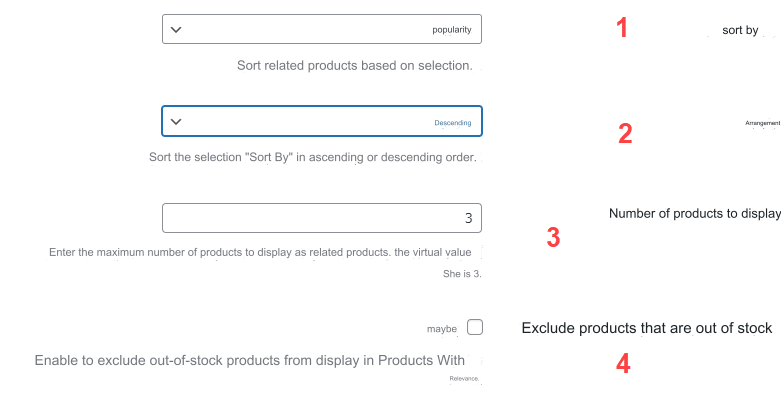Focus the number of products input field
781x401 pixels.
[x=322, y=218]
